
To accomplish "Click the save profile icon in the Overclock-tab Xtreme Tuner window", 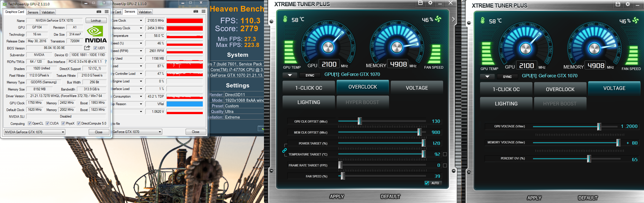I will pyautogui.click(x=420, y=3).
